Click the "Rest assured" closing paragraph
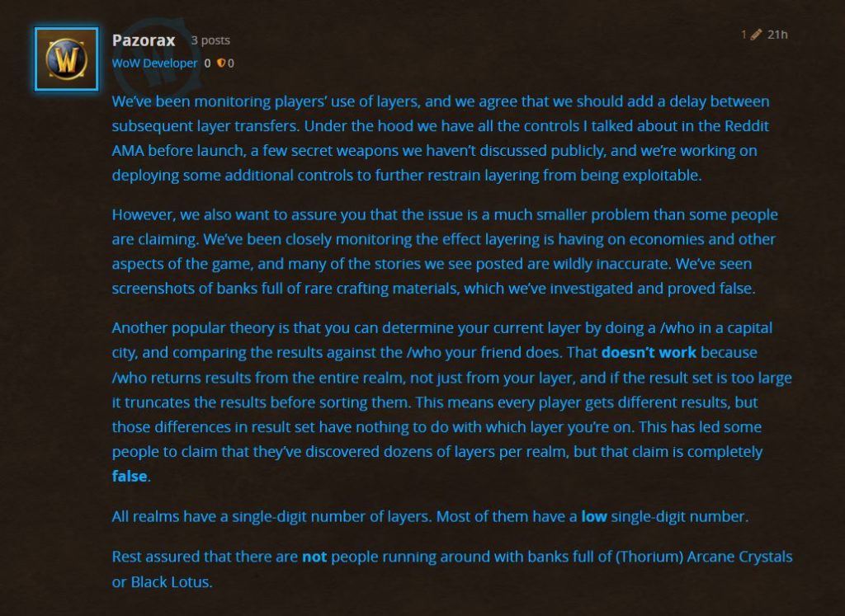The width and height of the screenshot is (845, 616). tap(452, 569)
